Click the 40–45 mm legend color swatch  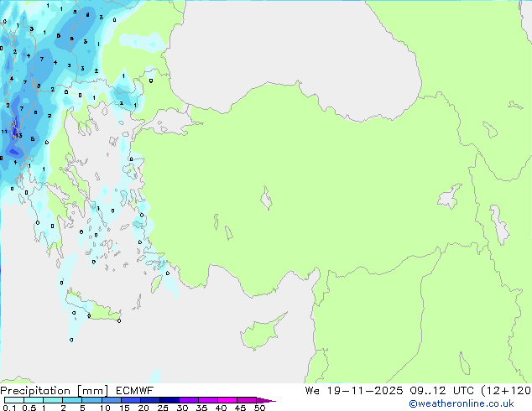tap(227, 400)
